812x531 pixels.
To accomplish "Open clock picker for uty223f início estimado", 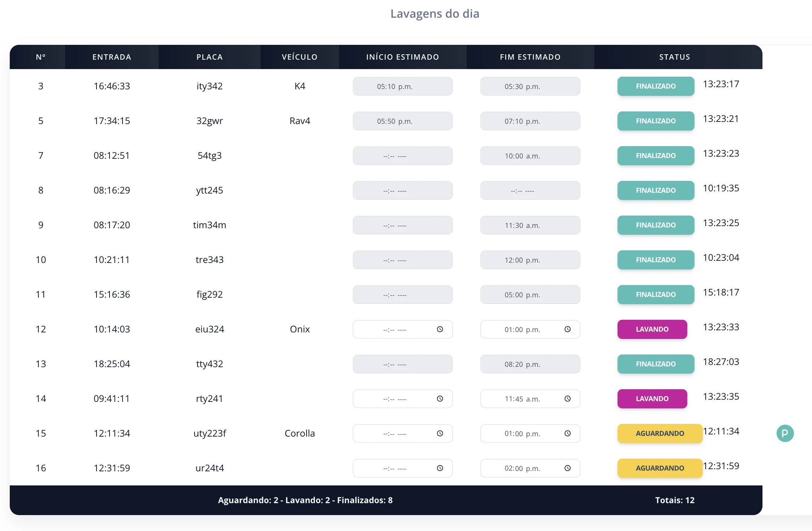I will tap(440, 433).
